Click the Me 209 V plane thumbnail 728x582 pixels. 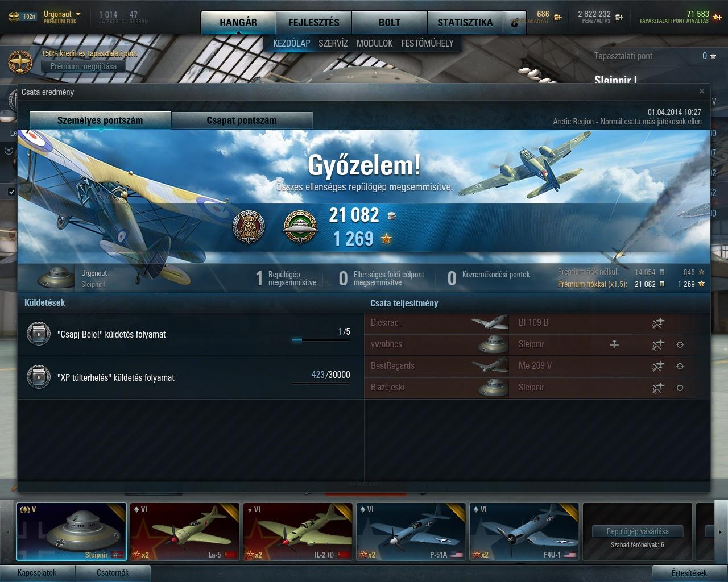tap(490, 366)
